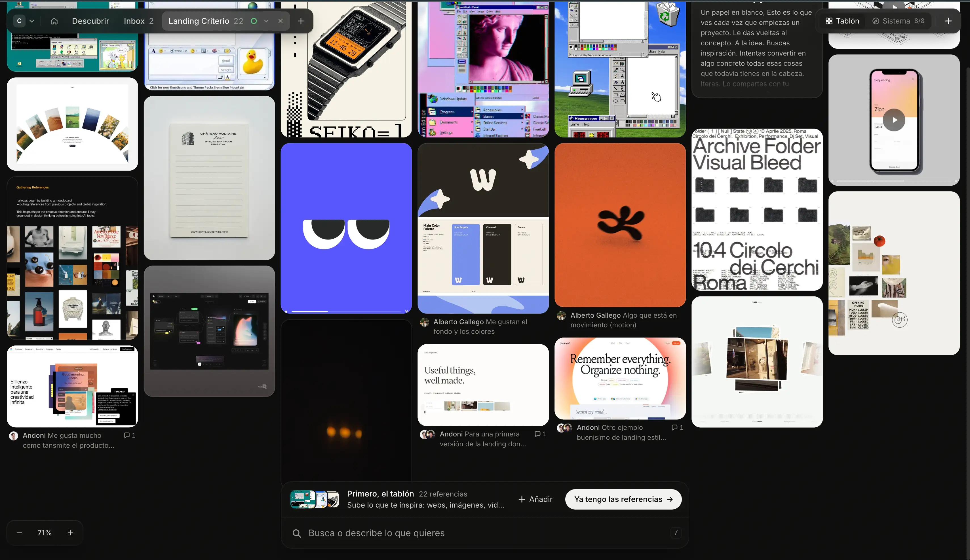Add a new tab with the plus beside Landing Criterio

coord(301,21)
